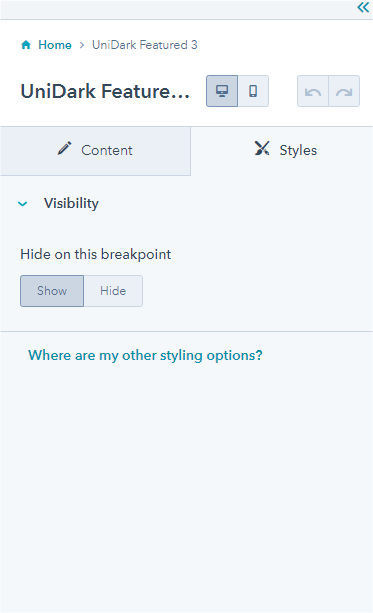Open 'Where are my other styling options?' link
373x613 pixels.
coord(145,355)
